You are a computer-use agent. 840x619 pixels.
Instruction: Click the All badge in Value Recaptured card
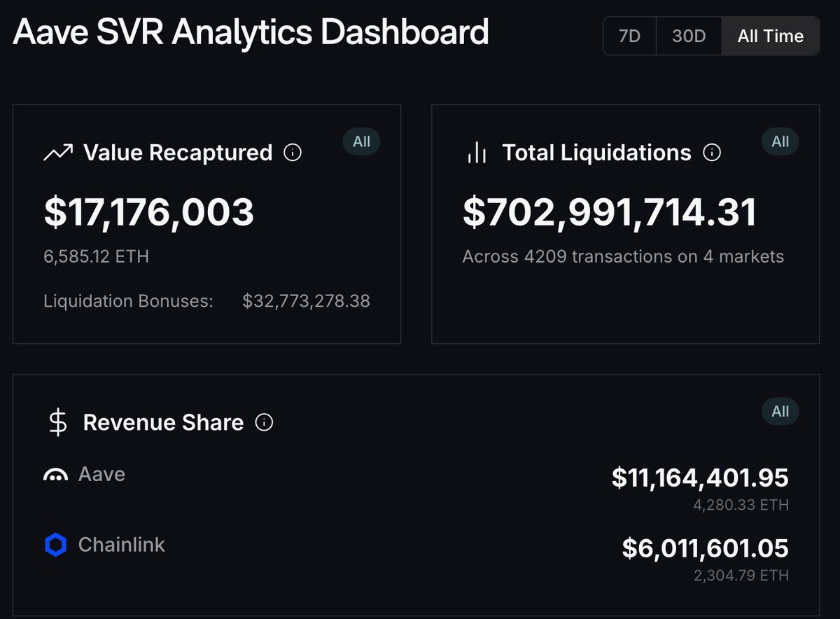click(x=361, y=141)
